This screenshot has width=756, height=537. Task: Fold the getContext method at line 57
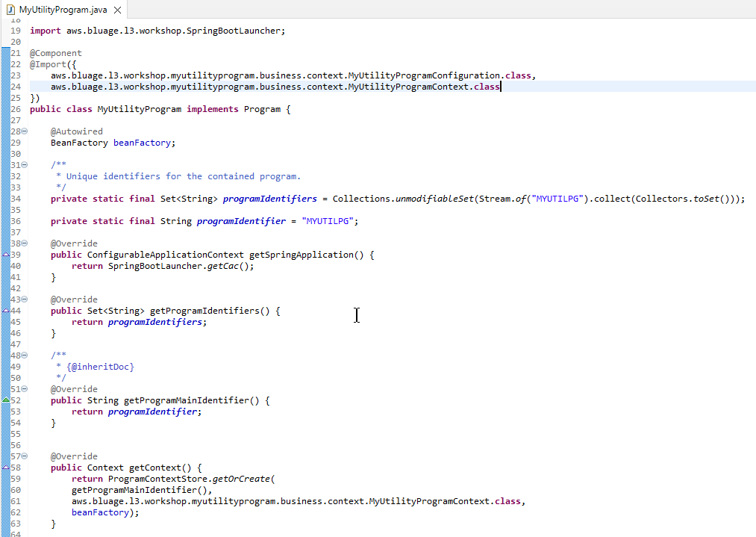pyautogui.click(x=25, y=456)
